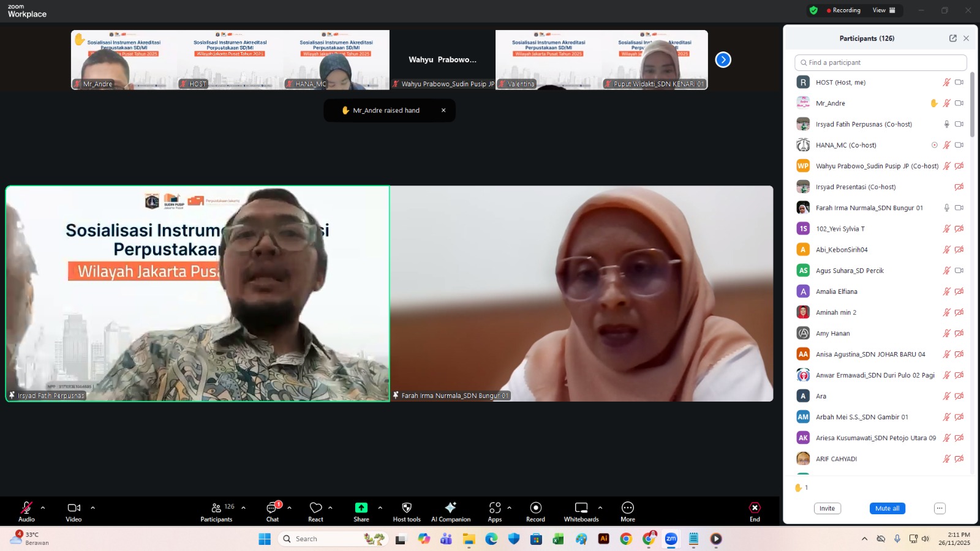Image resolution: width=980 pixels, height=551 pixels.
Task: Expand the Video options chevron
Action: [92, 508]
